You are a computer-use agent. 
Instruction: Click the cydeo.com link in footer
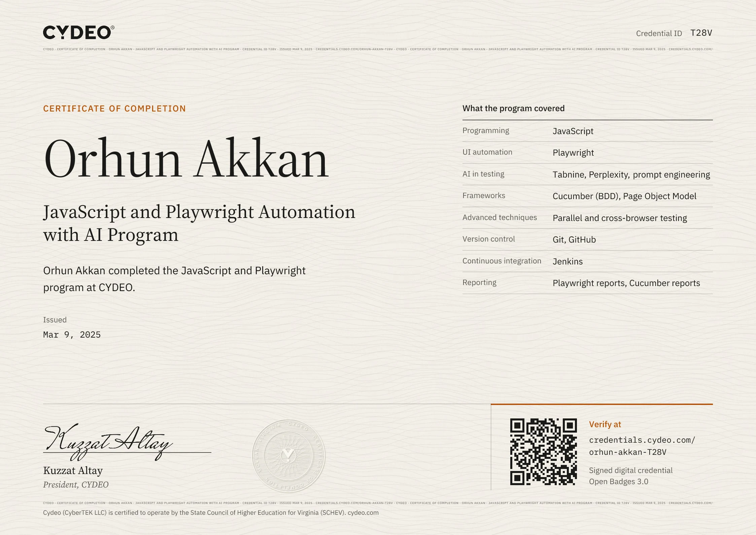coord(363,512)
